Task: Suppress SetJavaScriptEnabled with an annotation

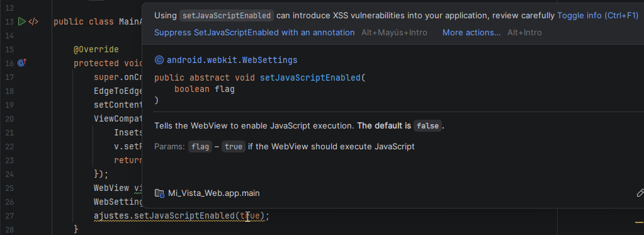Action: [254, 33]
